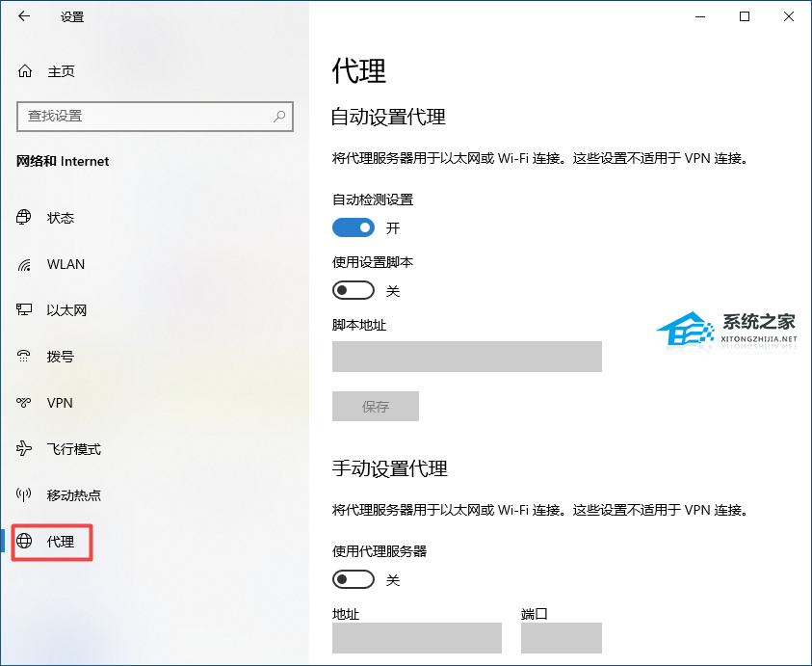Click the 自动设置代理 heading

click(x=388, y=117)
